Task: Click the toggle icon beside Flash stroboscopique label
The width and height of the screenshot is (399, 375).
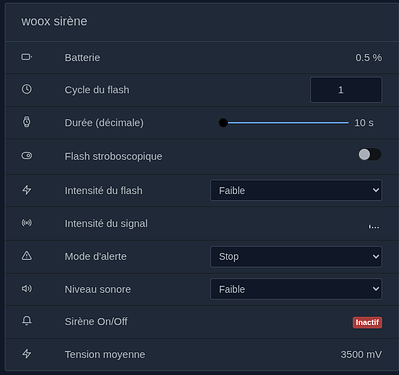Action: point(27,155)
